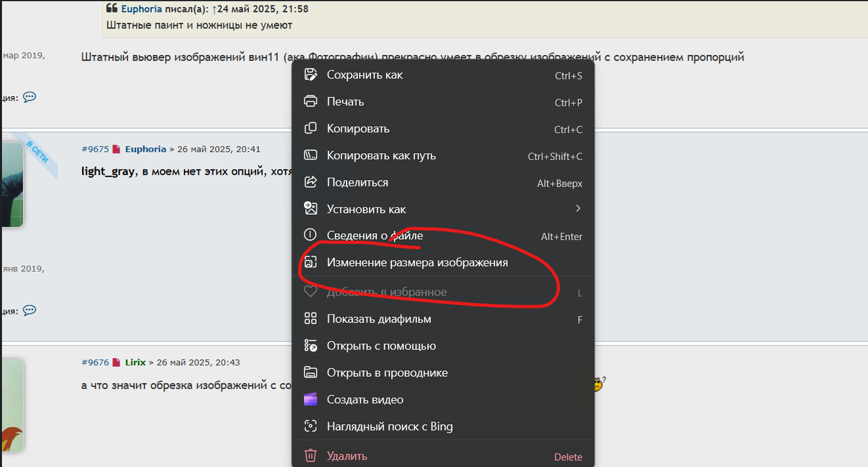Open the Открыть с помощью entry

[443, 346]
